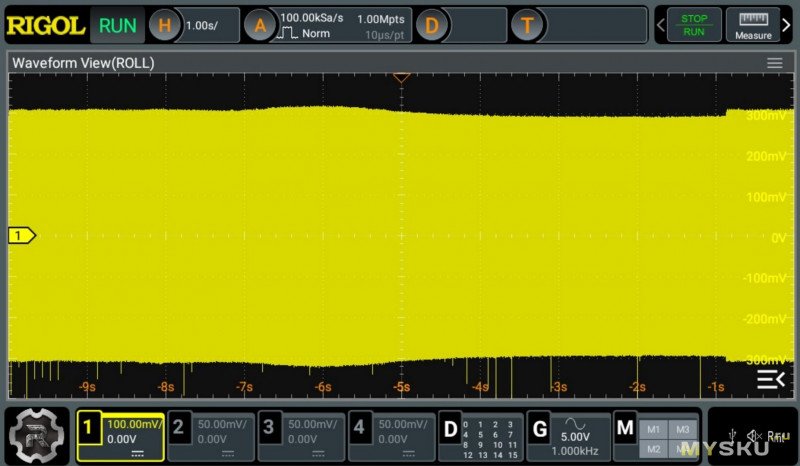The image size is (800, 466).
Task: Click the USB status icon
Action: click(x=734, y=435)
